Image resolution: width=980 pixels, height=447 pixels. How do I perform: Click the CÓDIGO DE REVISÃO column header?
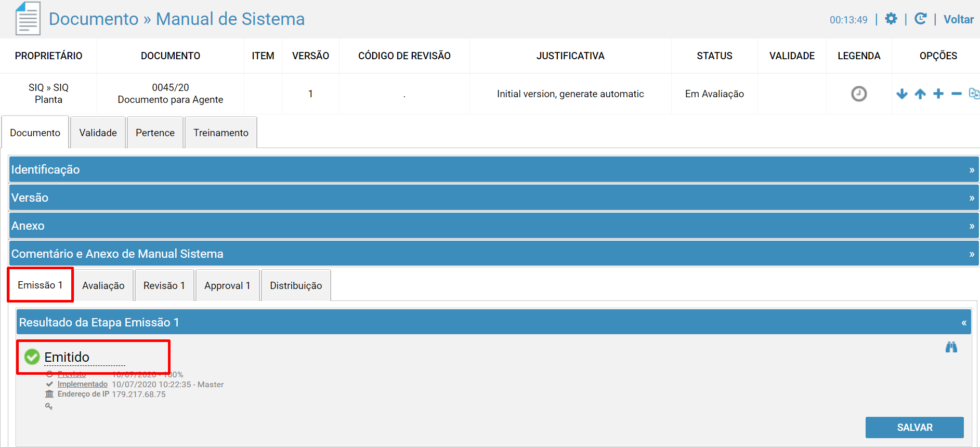pos(404,56)
